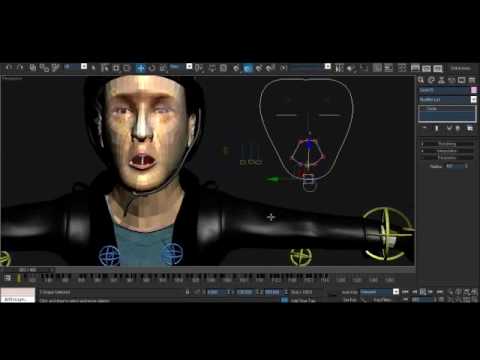The width and height of the screenshot is (480, 360).
Task: Toggle Show End Result under modifier stack
Action: pyautogui.click(x=437, y=128)
